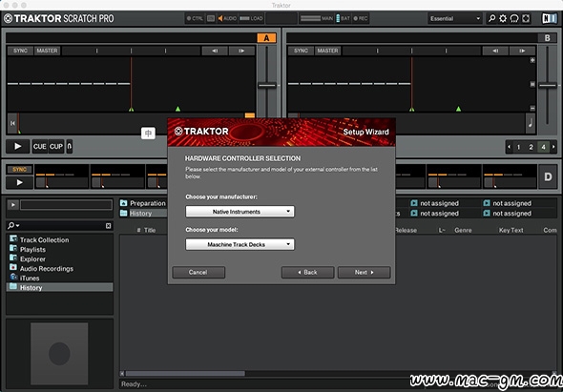
Task: Open the manufacturer dropdown Native Instruments
Action: 240,212
